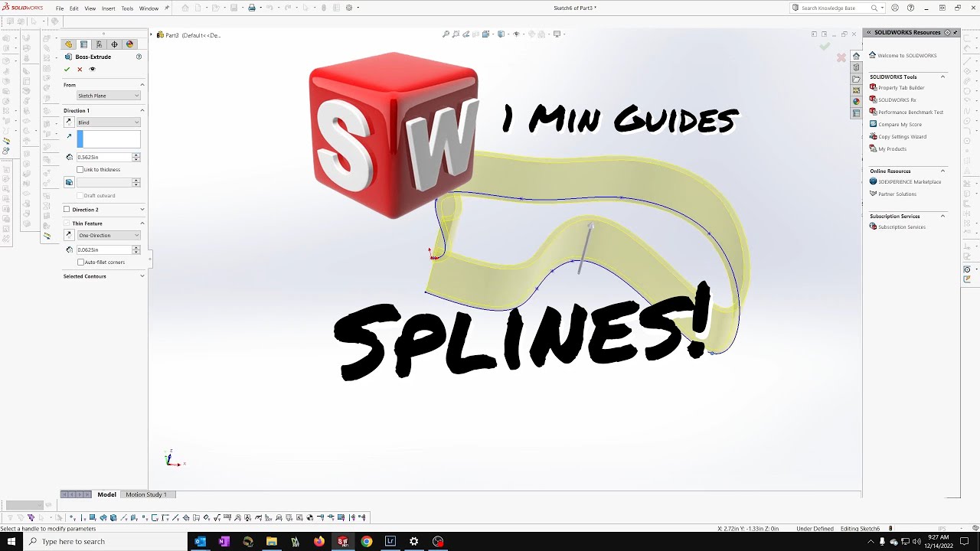The width and height of the screenshot is (980, 551).
Task: Collapse the 'Direction 1' section
Action: 142,111
